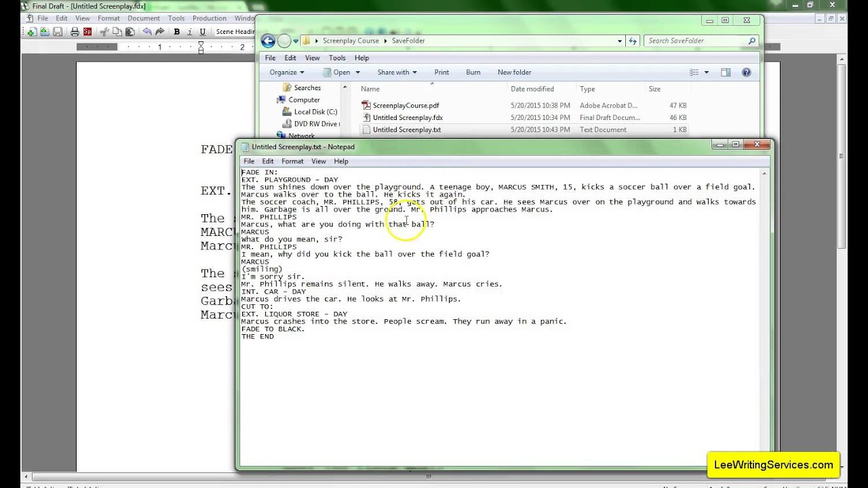Click Open file icon in Final Draft toolbar

tap(45, 32)
